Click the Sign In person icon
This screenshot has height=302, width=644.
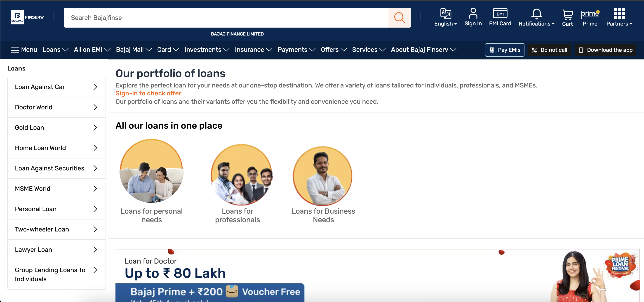[x=473, y=13]
